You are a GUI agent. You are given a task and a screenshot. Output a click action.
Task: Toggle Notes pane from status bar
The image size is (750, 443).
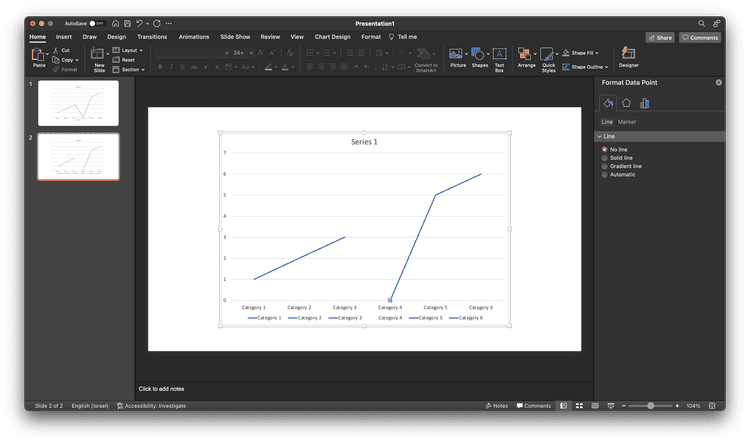[x=496, y=406]
